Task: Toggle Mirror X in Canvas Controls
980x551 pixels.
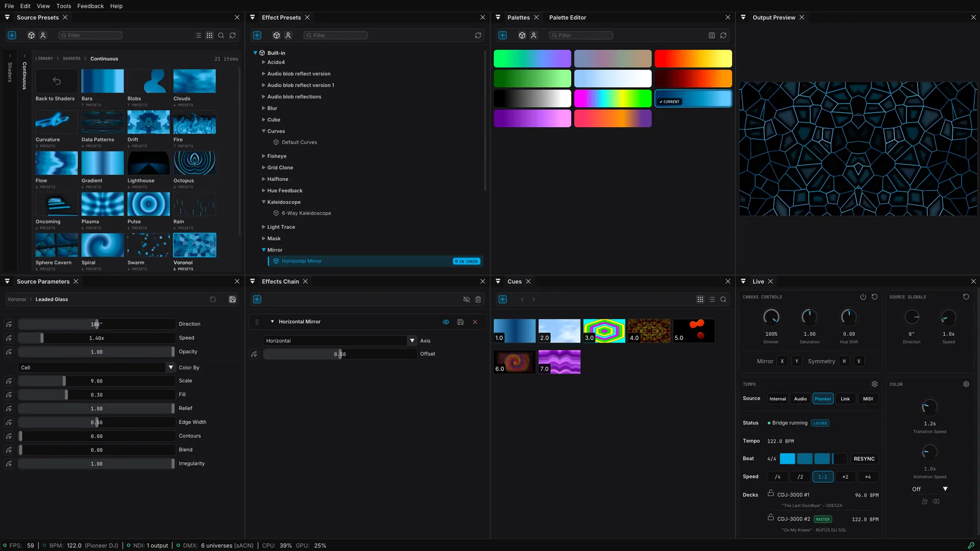Action: click(782, 361)
